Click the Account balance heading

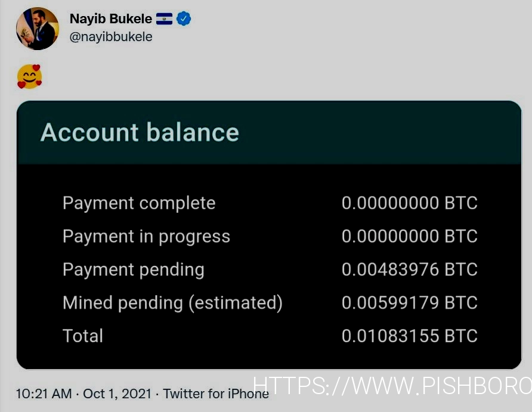[140, 132]
